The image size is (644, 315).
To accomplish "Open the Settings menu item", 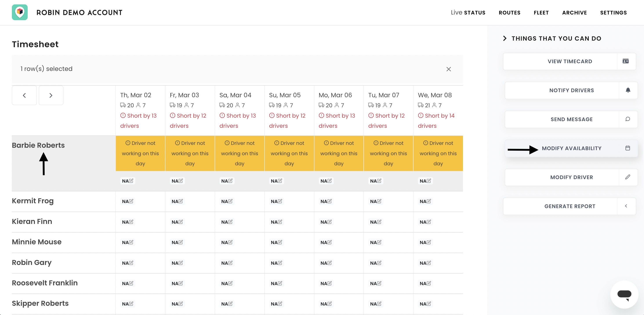I will (613, 13).
